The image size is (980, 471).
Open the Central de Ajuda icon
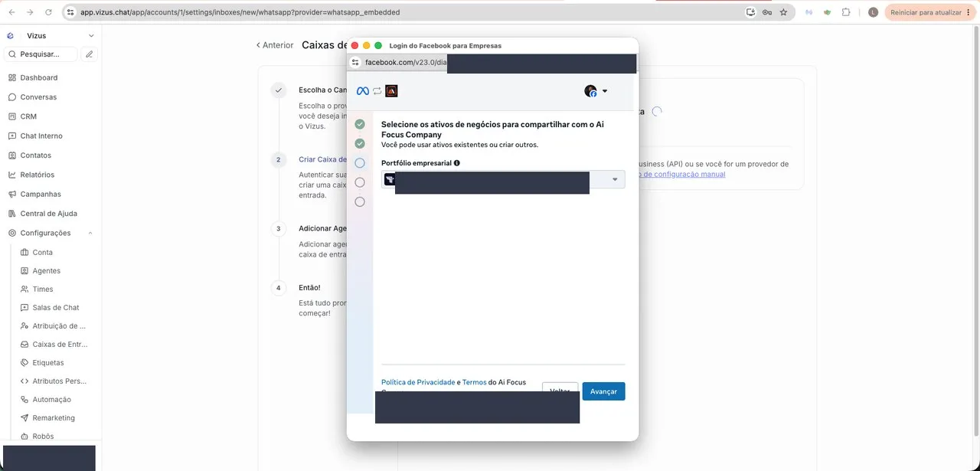[x=12, y=214]
